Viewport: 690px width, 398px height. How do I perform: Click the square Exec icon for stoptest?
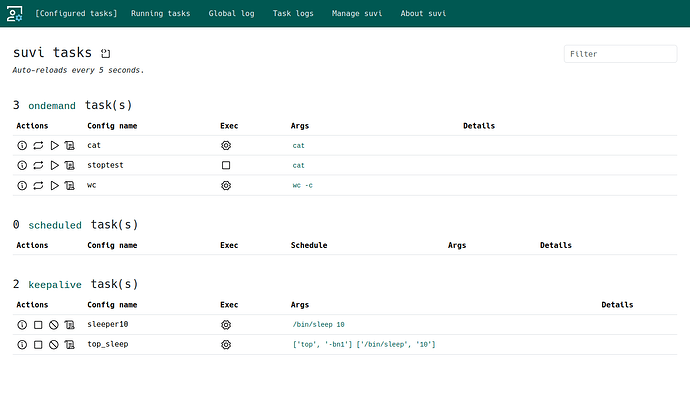pyautogui.click(x=226, y=165)
